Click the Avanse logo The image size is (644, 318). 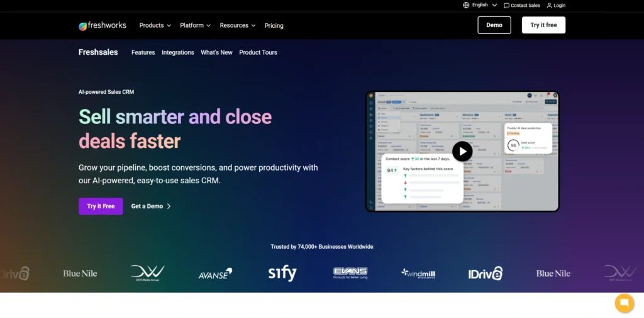coord(215,273)
